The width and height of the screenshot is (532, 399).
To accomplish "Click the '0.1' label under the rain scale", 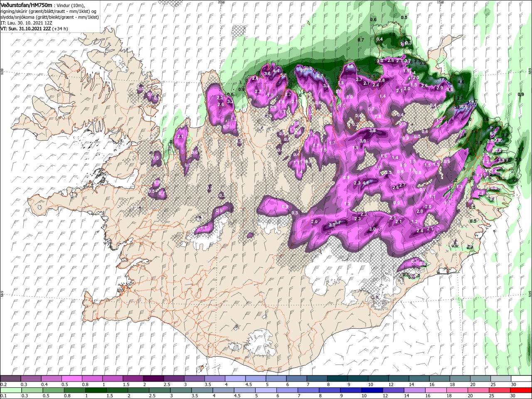I will click(3, 396).
